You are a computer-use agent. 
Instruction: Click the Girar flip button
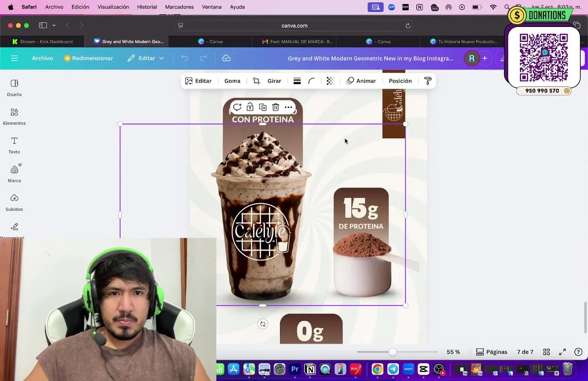pos(274,81)
